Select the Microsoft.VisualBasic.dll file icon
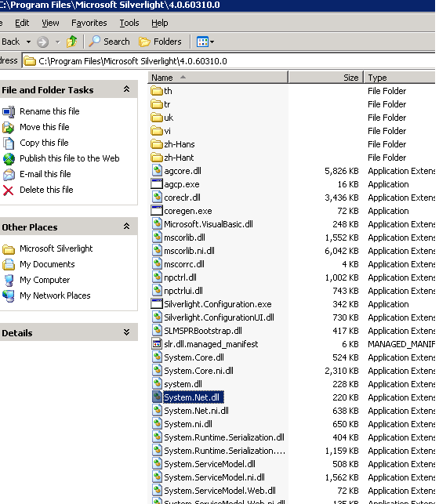The height and width of the screenshot is (504, 439). tap(157, 223)
